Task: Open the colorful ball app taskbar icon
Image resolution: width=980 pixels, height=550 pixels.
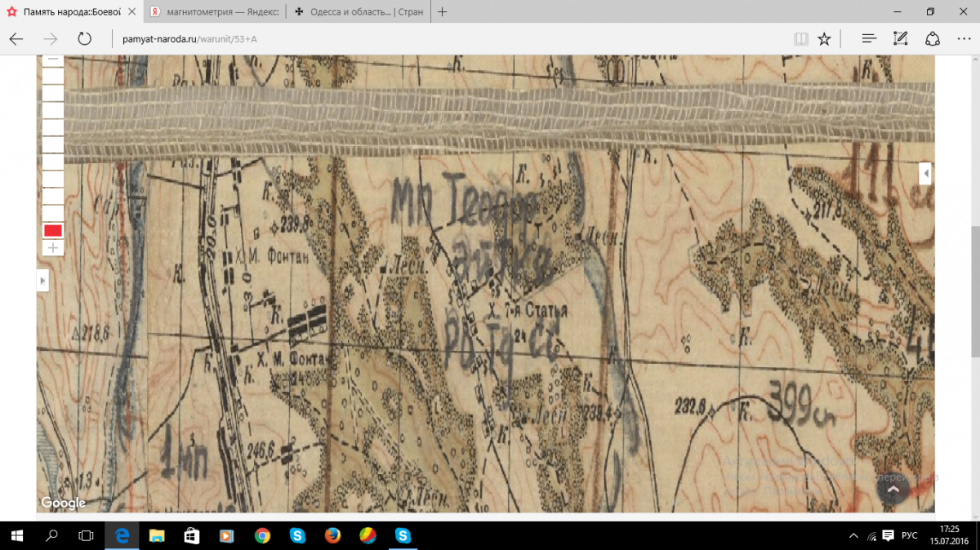Action: point(367,535)
